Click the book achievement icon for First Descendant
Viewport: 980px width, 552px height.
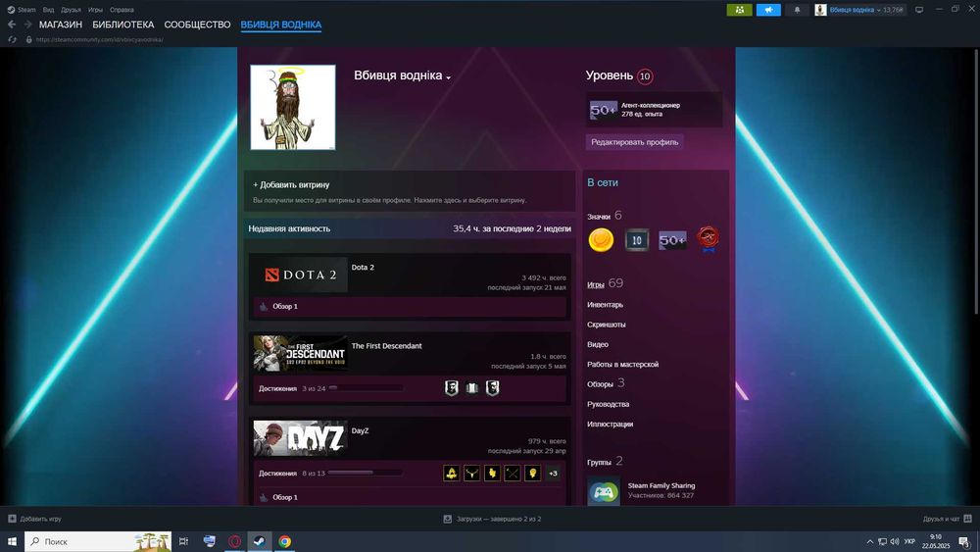click(472, 388)
